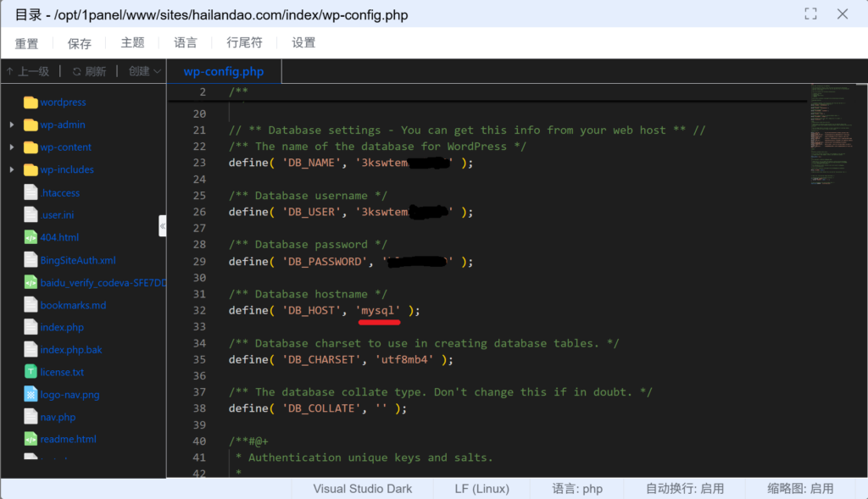Viewport: 868px width, 499px height.
Task: Click the refresh icon labeled 刷新
Action: click(89, 72)
